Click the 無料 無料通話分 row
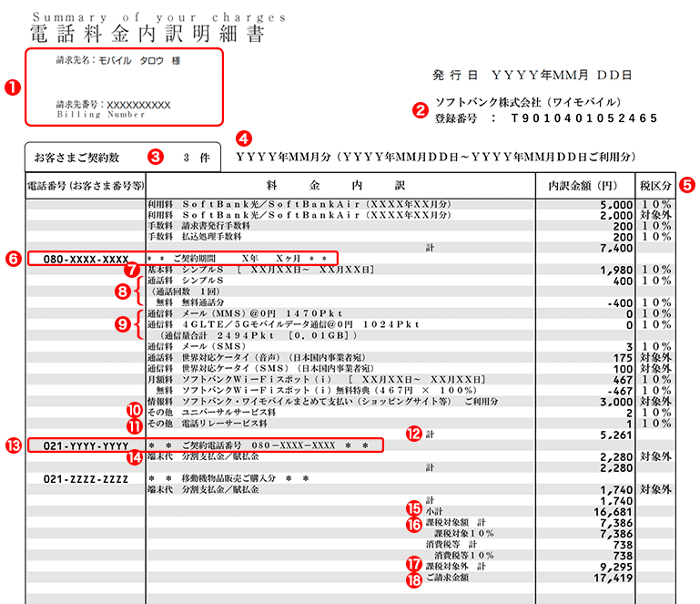 [190, 302]
